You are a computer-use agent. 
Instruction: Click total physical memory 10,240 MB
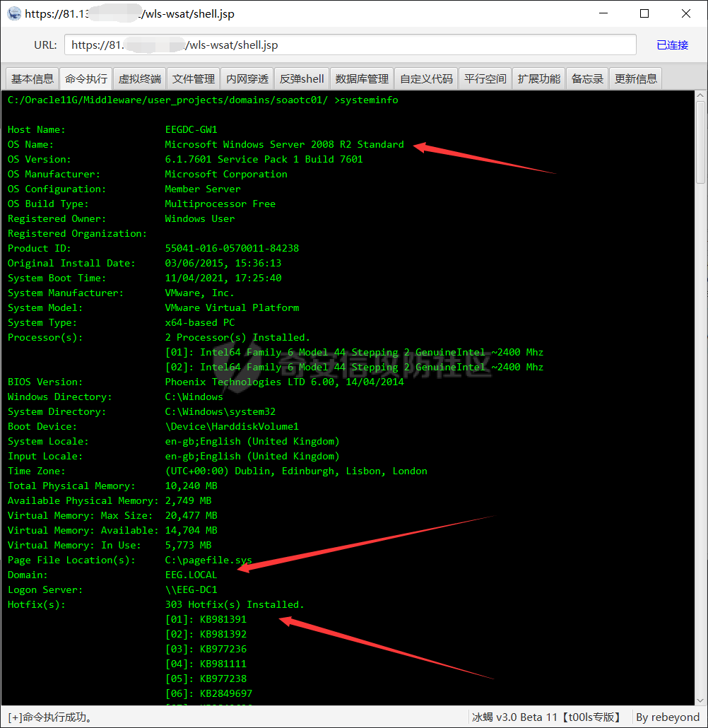point(191,486)
